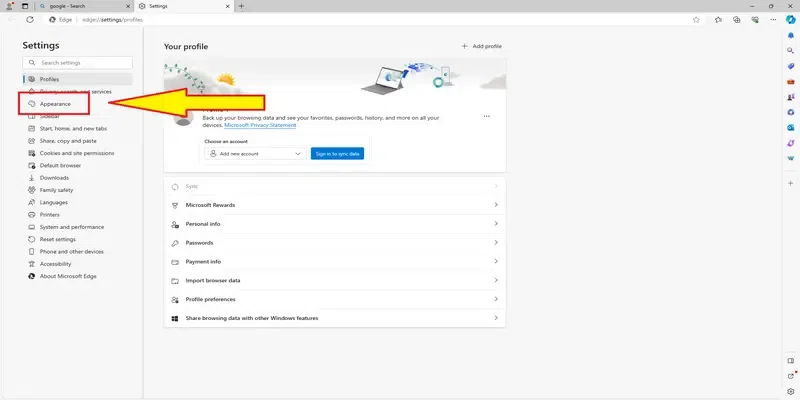Click Add profile button
The width and height of the screenshot is (800, 400).
point(482,46)
